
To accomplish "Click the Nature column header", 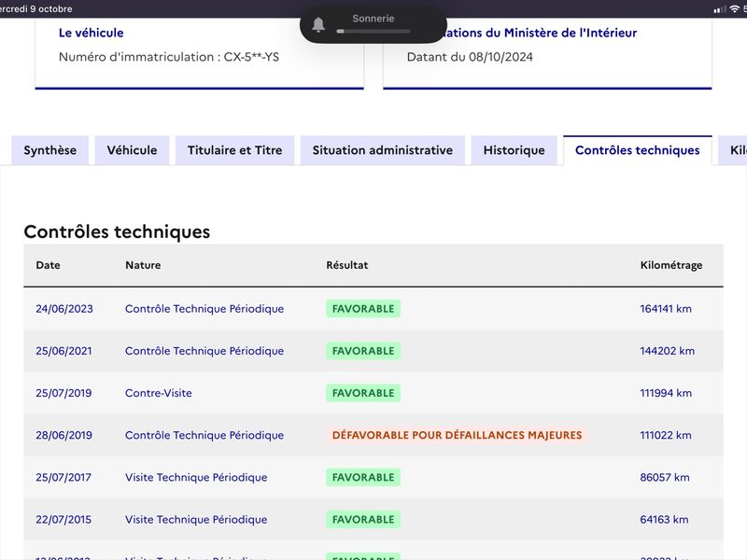I will (143, 265).
